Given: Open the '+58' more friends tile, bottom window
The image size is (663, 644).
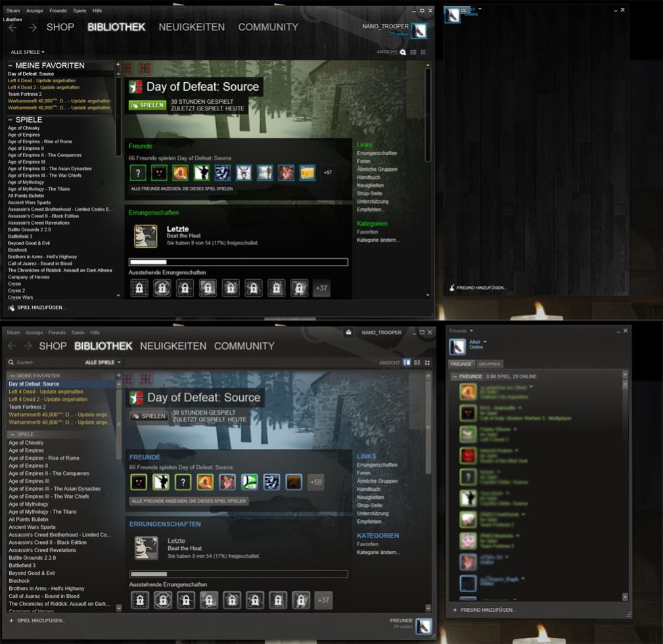Looking at the screenshot, I should [316, 482].
